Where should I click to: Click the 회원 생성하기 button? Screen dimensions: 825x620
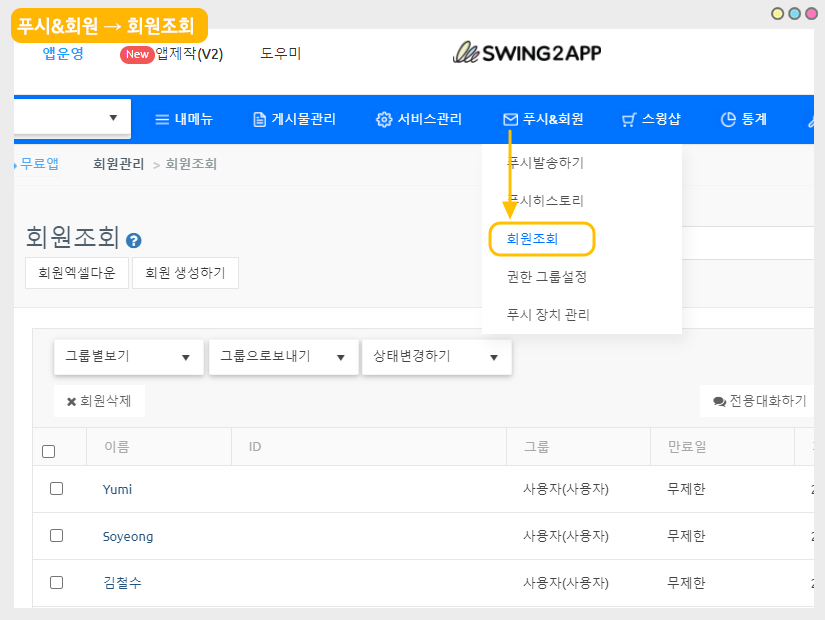(x=185, y=273)
